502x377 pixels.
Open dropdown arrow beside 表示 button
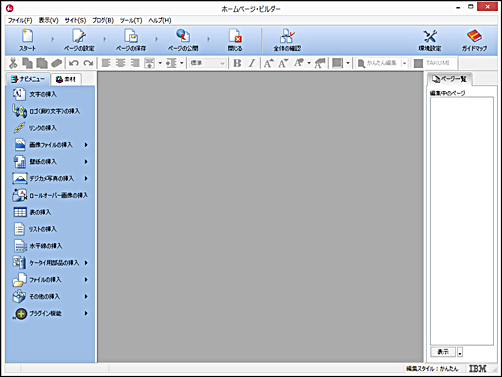coord(460,352)
